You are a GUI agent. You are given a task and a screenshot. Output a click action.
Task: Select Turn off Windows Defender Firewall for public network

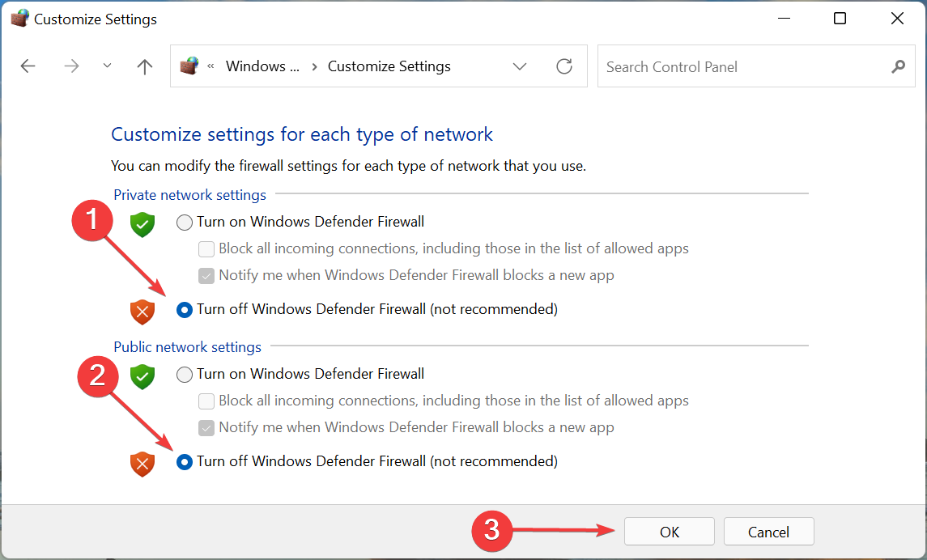click(185, 461)
